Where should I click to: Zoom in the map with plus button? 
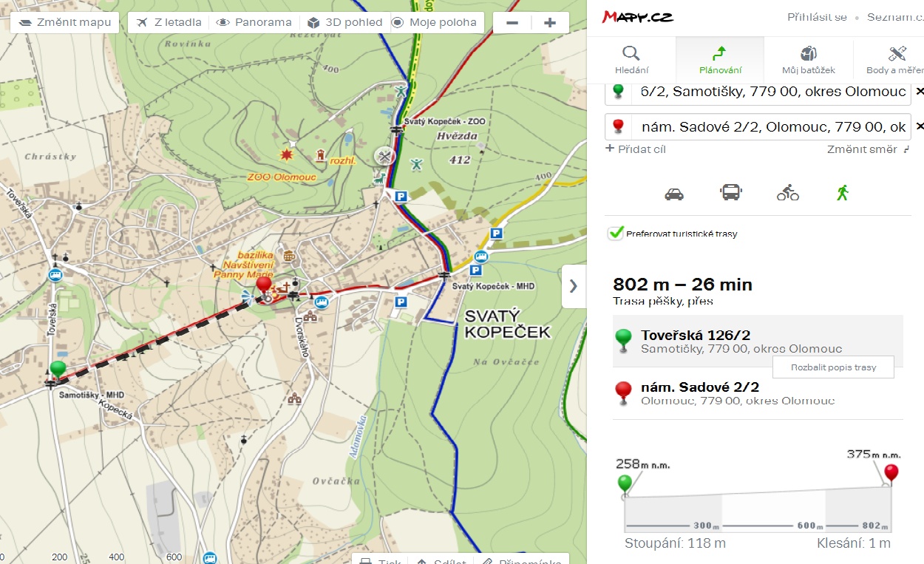click(x=549, y=23)
